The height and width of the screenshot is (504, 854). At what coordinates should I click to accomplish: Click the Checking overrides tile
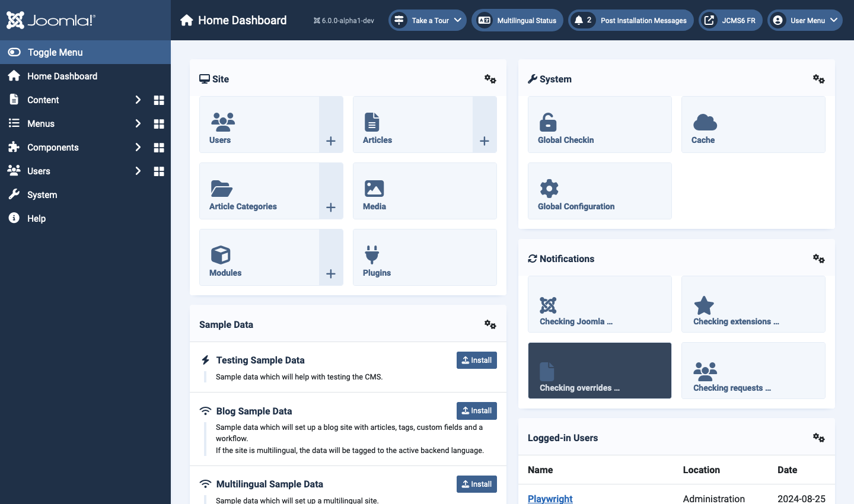[x=600, y=371]
